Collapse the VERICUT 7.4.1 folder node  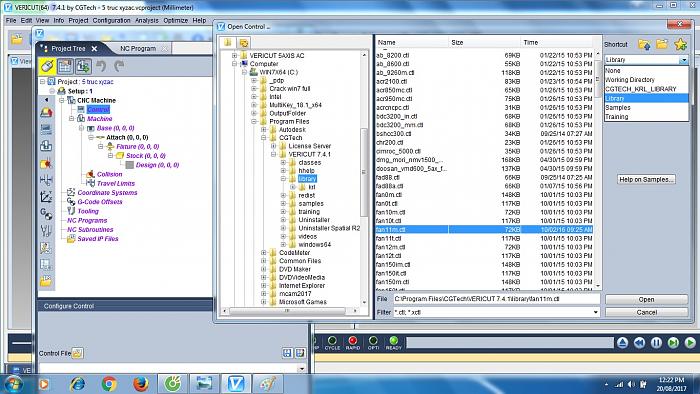click(x=274, y=154)
